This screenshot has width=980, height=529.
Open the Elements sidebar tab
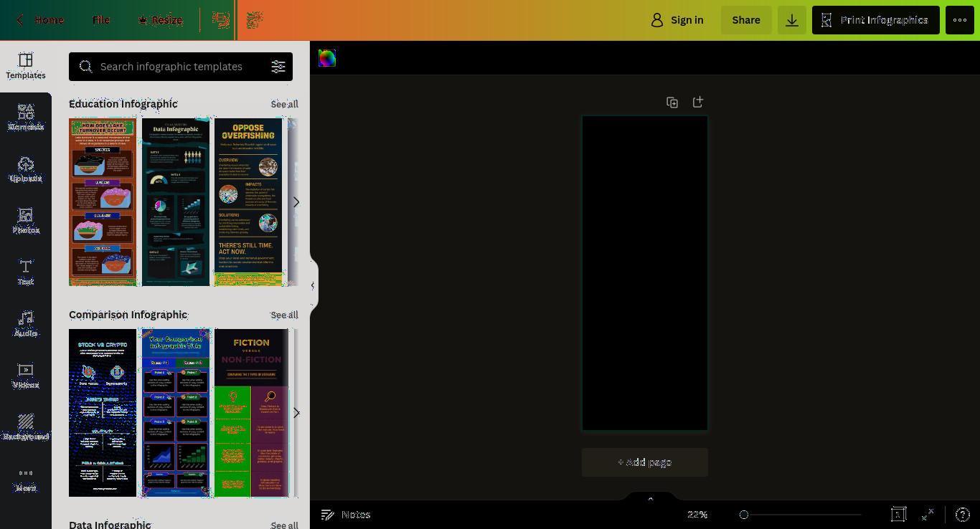(26, 118)
